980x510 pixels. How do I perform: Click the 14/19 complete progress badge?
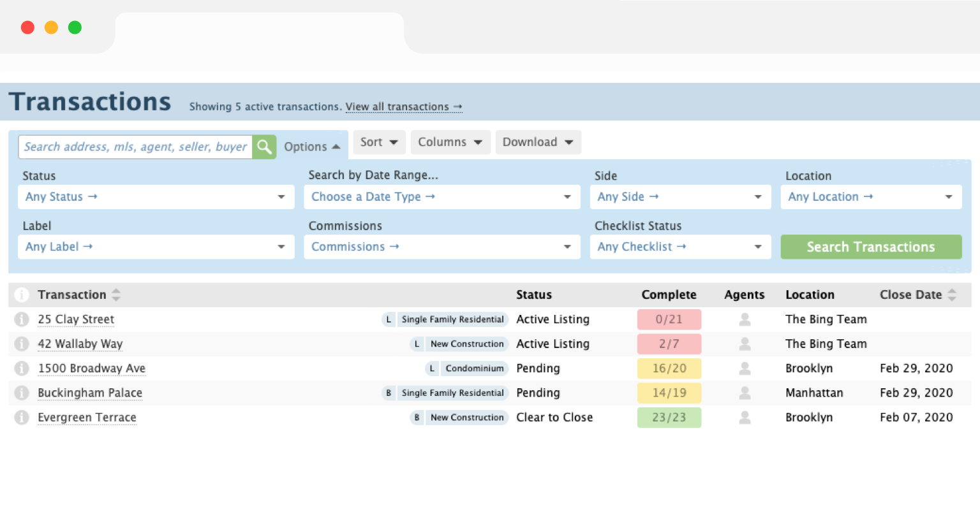click(x=669, y=393)
